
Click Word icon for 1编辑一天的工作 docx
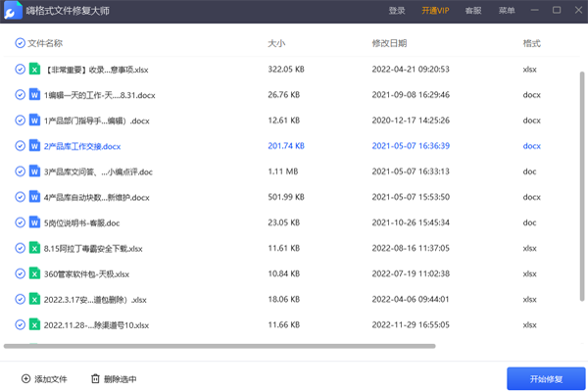click(x=35, y=95)
